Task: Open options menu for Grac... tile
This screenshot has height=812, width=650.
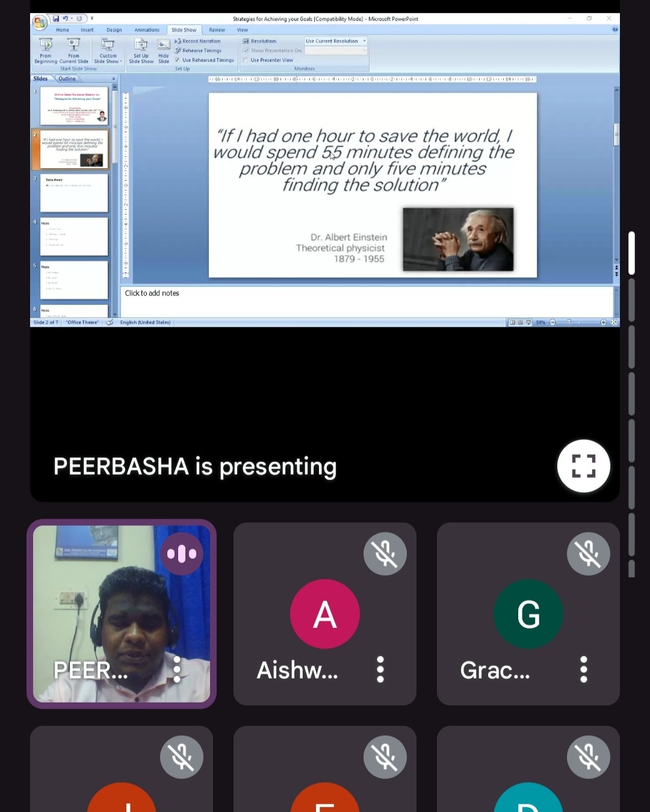Action: coord(583,669)
